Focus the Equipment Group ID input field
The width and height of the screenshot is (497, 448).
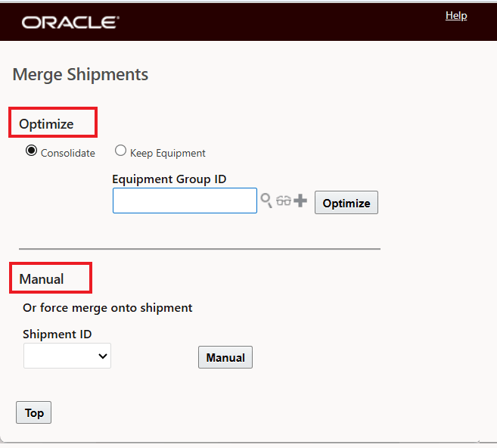(185, 201)
